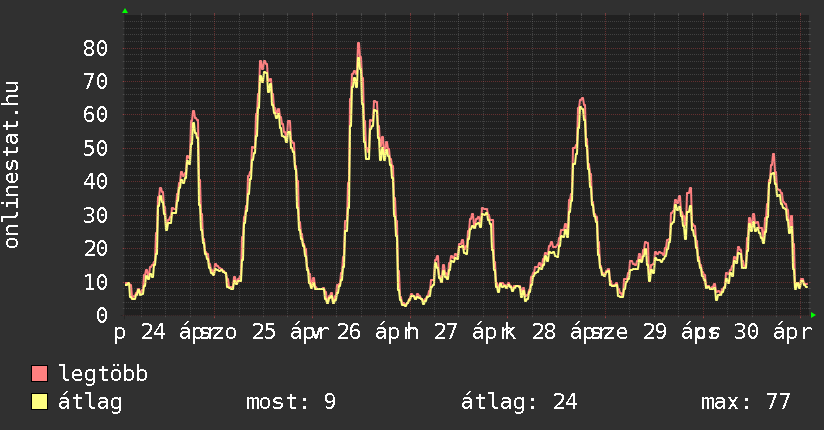Image resolution: width=824 pixels, height=430 pixels.
Task: Click the onlinestat.hu vertical watermark text
Action: pos(12,165)
